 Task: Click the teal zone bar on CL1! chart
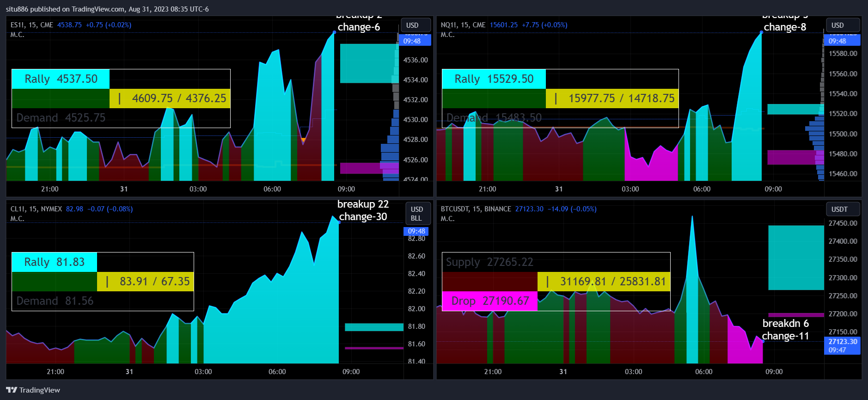pyautogui.click(x=374, y=327)
